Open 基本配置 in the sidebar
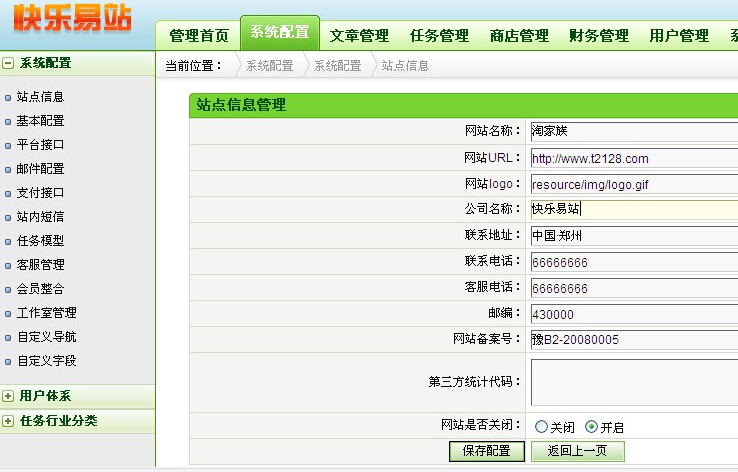738x472 pixels. [x=40, y=121]
